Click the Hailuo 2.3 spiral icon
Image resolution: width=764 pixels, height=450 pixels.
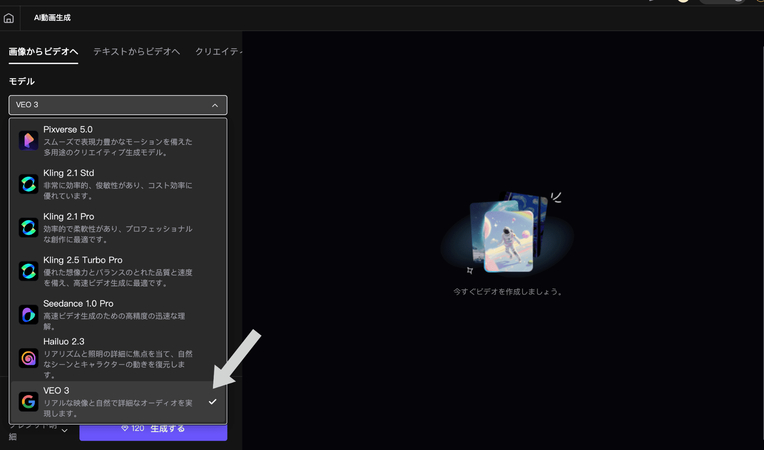pyautogui.click(x=28, y=357)
